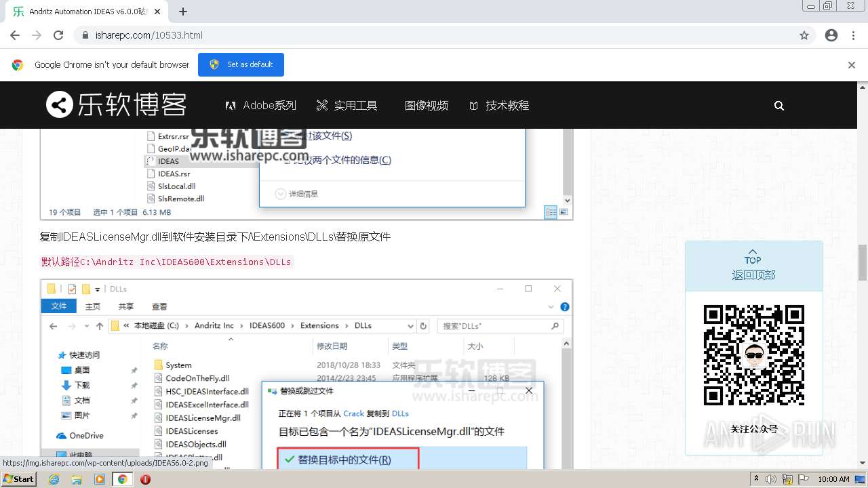
Task: Click the Set as default button
Action: coord(241,64)
